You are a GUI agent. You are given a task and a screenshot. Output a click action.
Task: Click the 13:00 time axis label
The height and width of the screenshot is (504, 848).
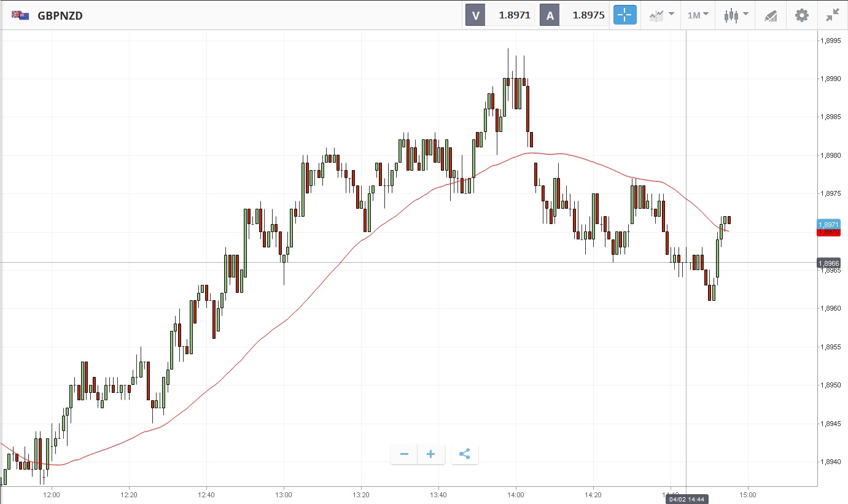[284, 494]
